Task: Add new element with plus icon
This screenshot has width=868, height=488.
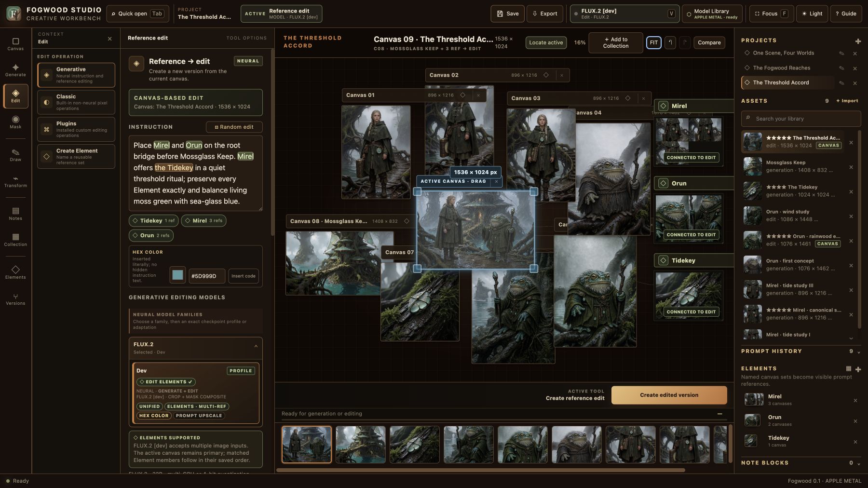Action: (x=858, y=369)
